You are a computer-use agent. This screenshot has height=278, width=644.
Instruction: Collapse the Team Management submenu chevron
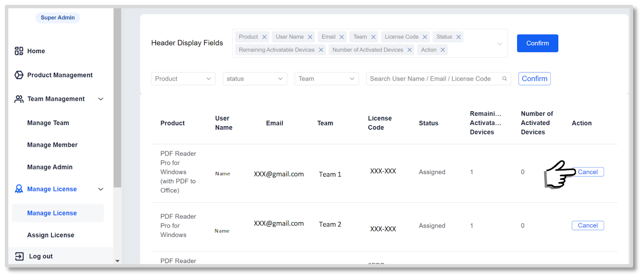click(101, 99)
